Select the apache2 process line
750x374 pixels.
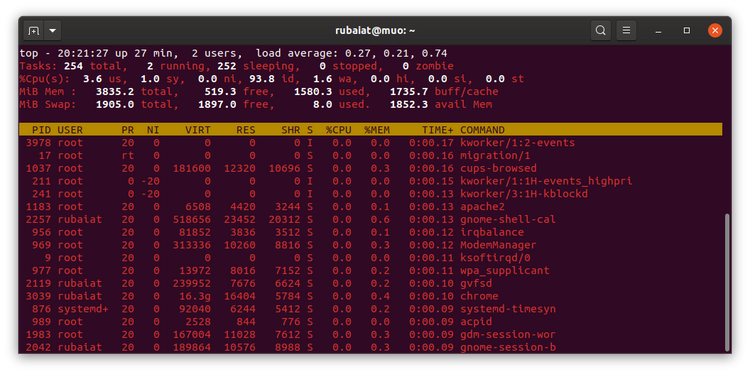tap(371, 207)
